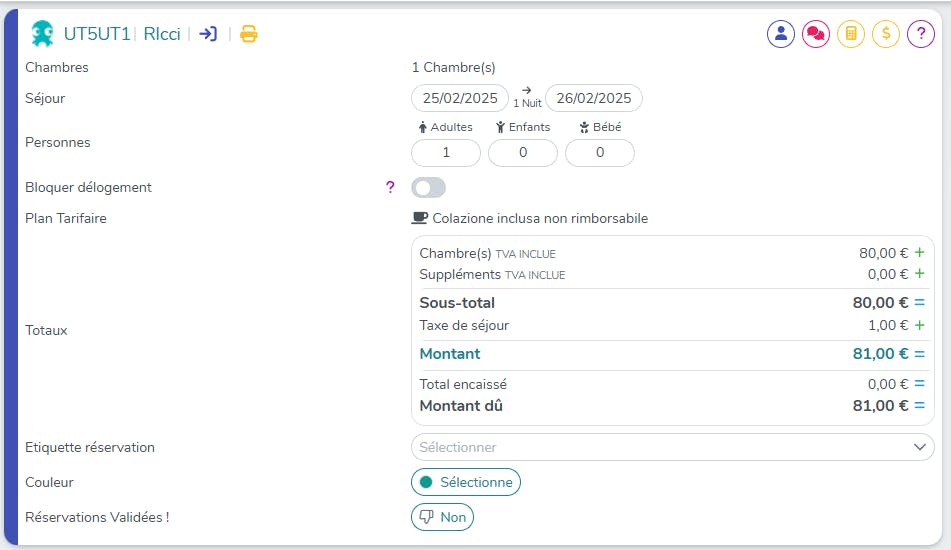Click the RIcci guest name
Screen dimensions: 951x550
(x=162, y=34)
